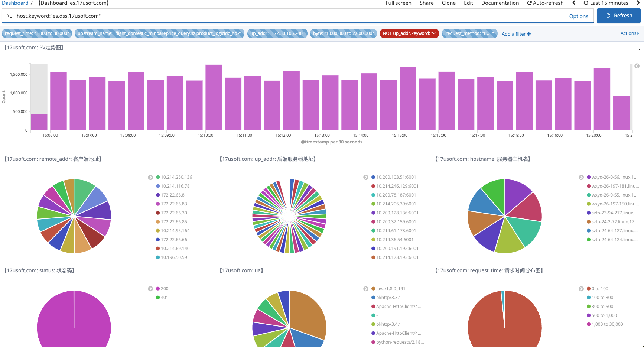Open the Share menu
Screen dimensions: 644x347
(426, 3)
